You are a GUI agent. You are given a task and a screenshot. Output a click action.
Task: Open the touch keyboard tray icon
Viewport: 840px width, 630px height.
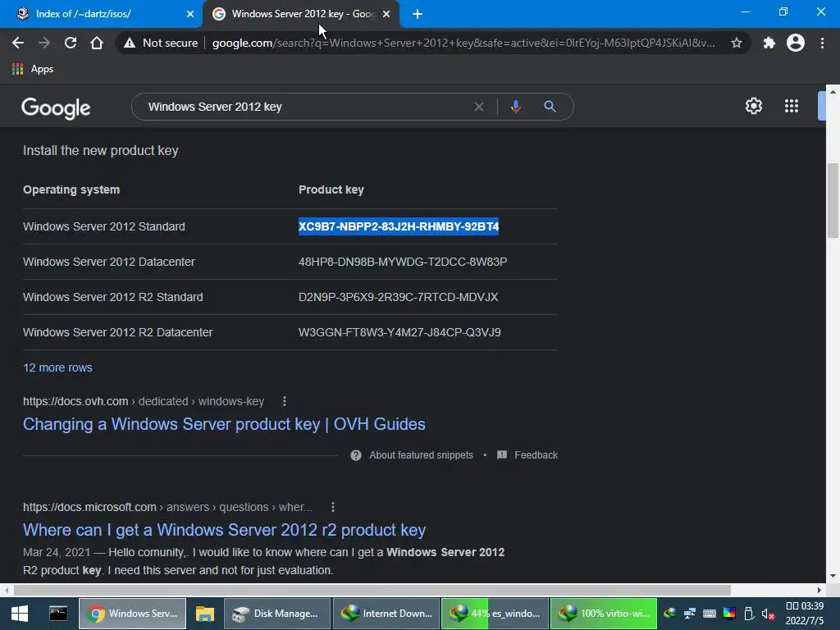pyautogui.click(x=710, y=614)
